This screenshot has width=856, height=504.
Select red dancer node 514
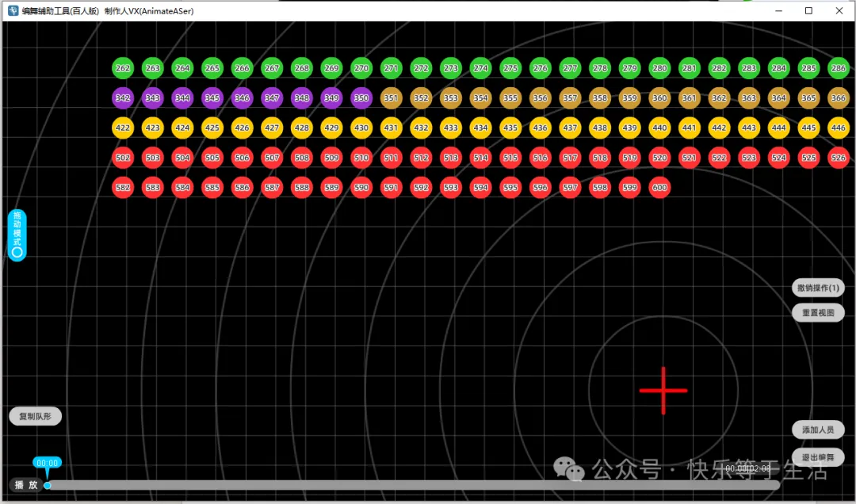point(480,158)
